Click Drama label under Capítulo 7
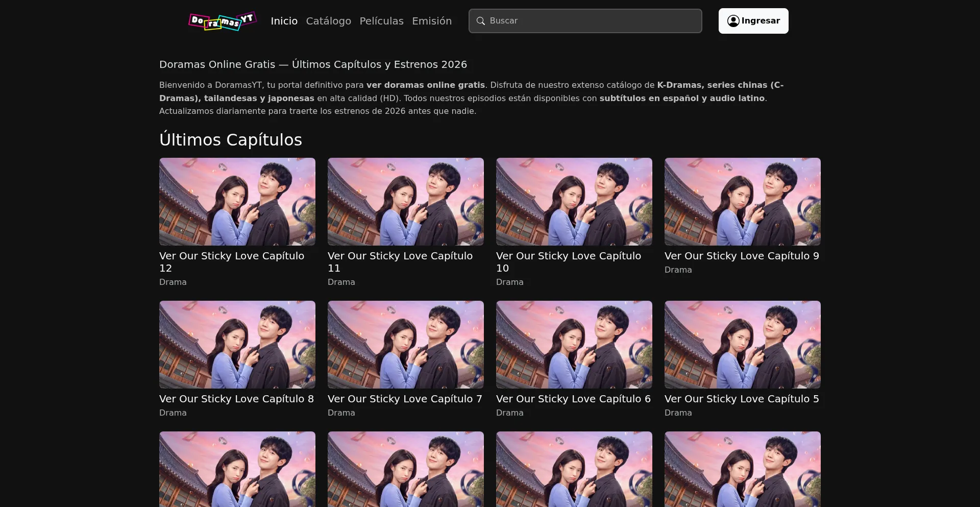Viewport: 980px width, 507px height. pyautogui.click(x=341, y=413)
